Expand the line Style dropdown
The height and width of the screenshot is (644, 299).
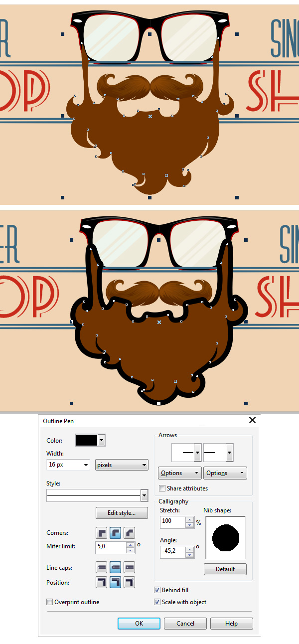145,495
